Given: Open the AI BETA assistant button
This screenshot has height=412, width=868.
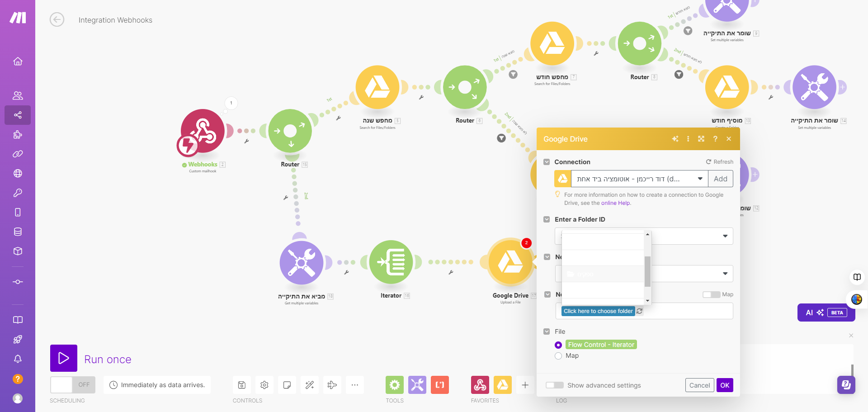Looking at the screenshot, I should [x=826, y=313].
